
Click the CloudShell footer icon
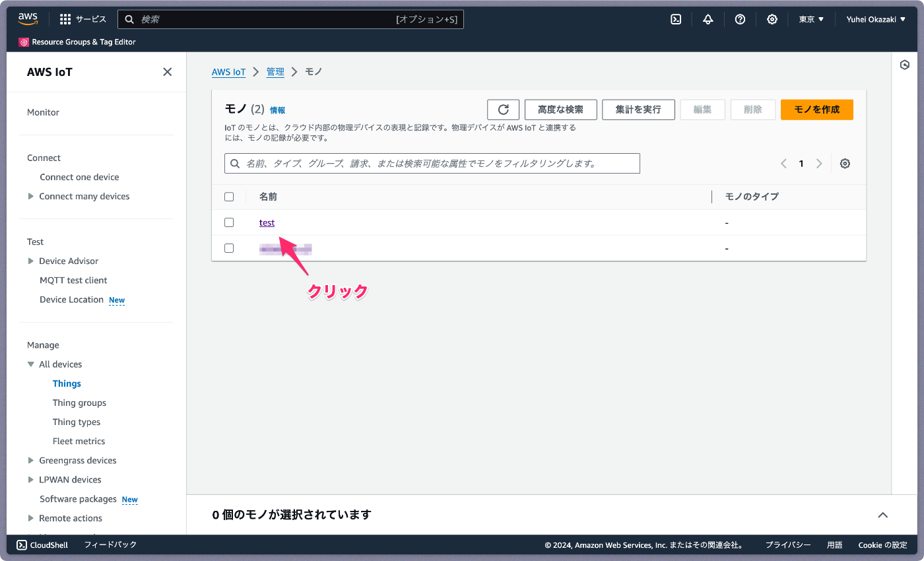(x=22, y=545)
